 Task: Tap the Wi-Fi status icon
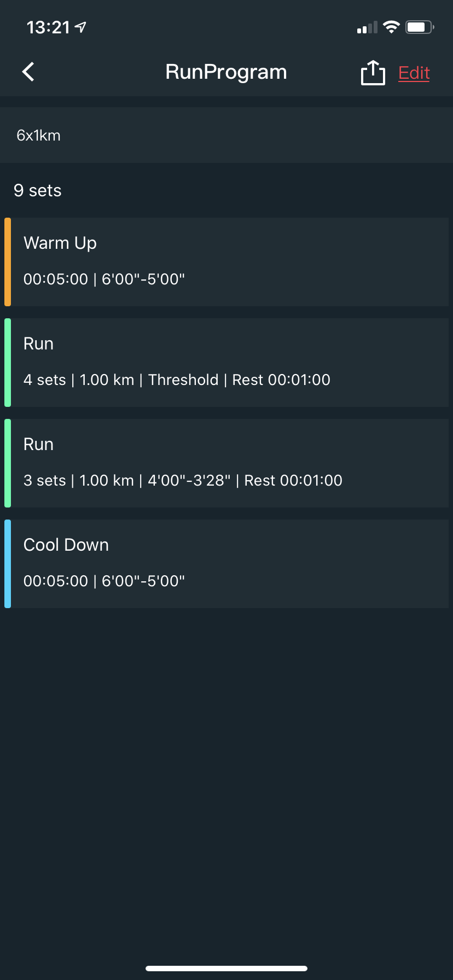coord(391,27)
